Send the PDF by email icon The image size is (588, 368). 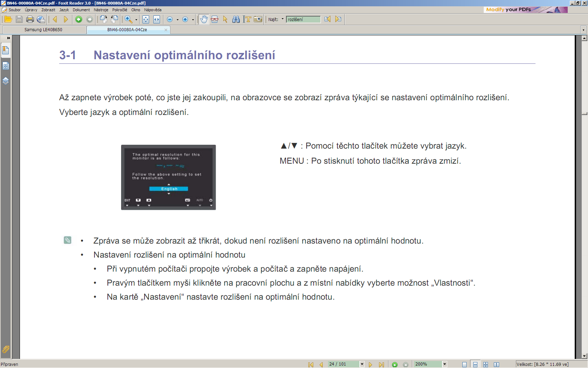(41, 19)
